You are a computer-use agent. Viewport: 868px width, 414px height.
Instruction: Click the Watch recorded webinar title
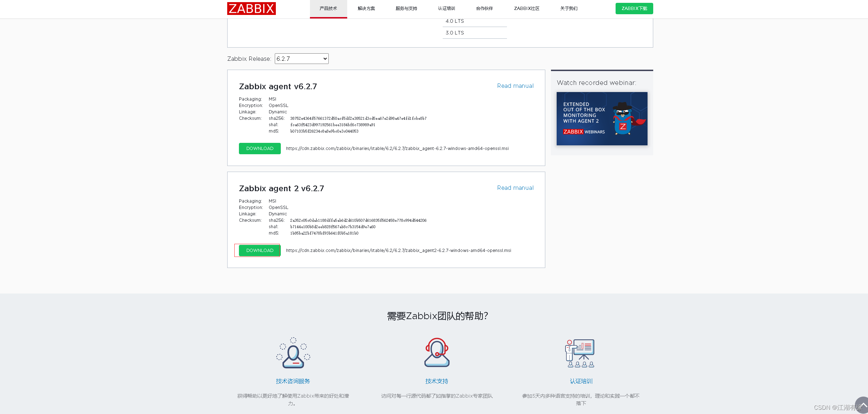tap(596, 83)
